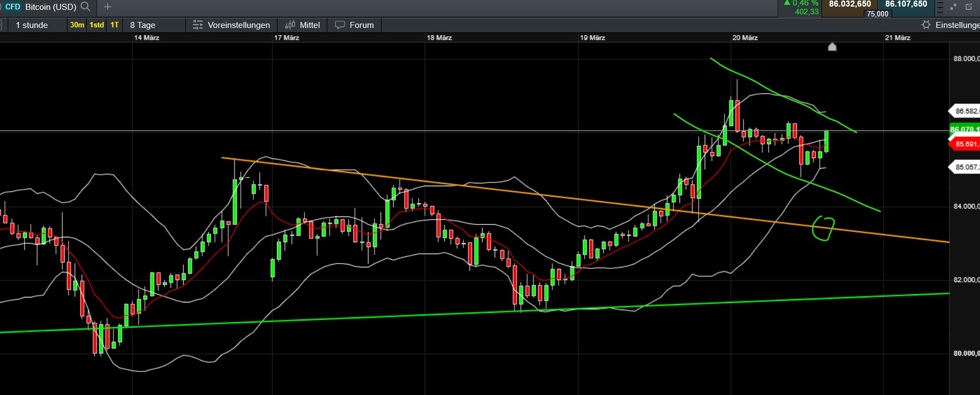
Task: Open the 8 Tage range dropdown
Action: click(x=154, y=25)
